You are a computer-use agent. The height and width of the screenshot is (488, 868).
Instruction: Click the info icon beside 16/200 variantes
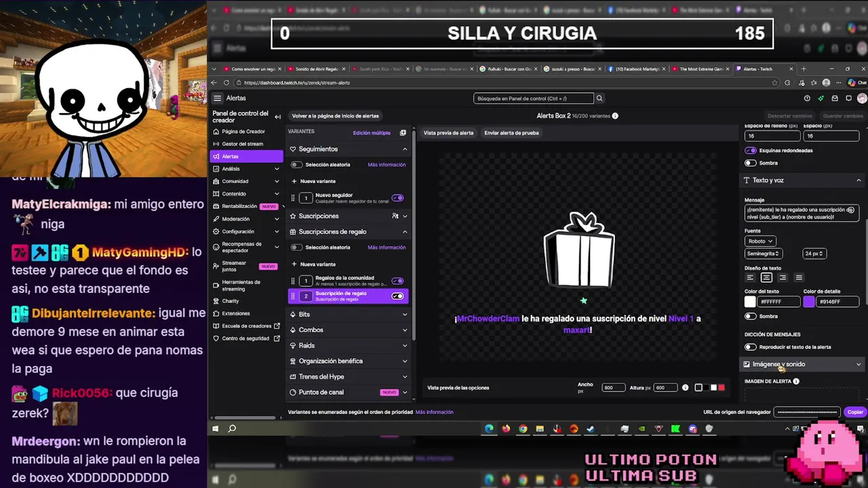(x=615, y=116)
